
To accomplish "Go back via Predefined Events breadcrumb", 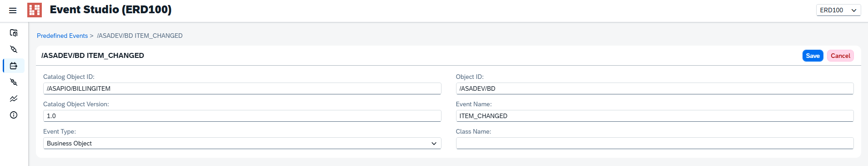I will (62, 36).
